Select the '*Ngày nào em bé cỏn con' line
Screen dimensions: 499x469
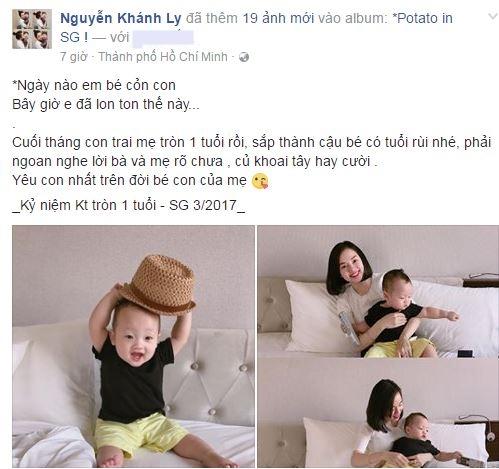94,86
